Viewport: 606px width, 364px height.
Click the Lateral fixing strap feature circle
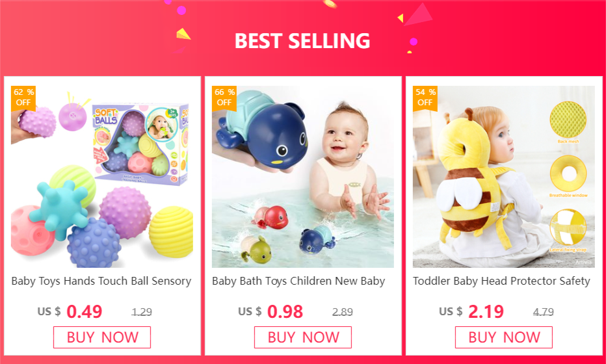(x=568, y=227)
